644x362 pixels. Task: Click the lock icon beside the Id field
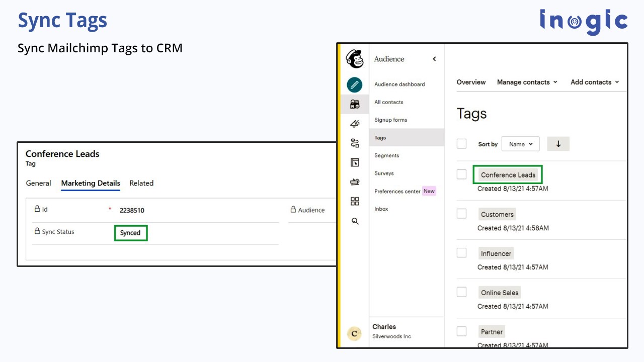tap(37, 209)
